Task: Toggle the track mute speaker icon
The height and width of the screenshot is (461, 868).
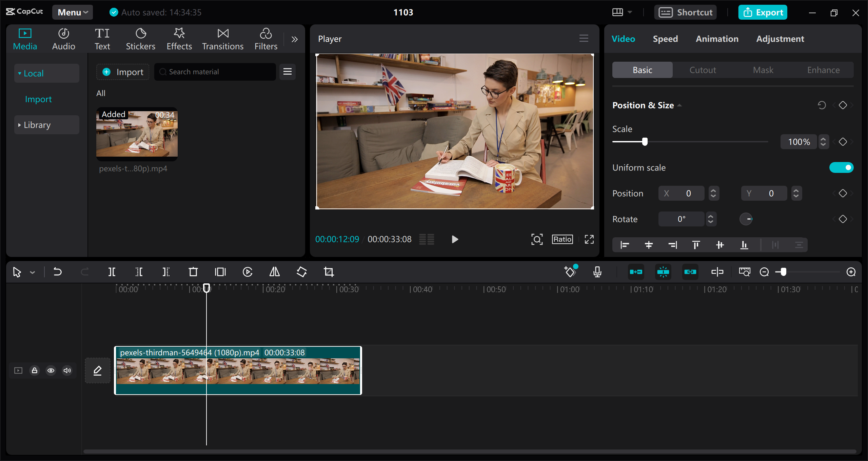Action: tap(67, 370)
